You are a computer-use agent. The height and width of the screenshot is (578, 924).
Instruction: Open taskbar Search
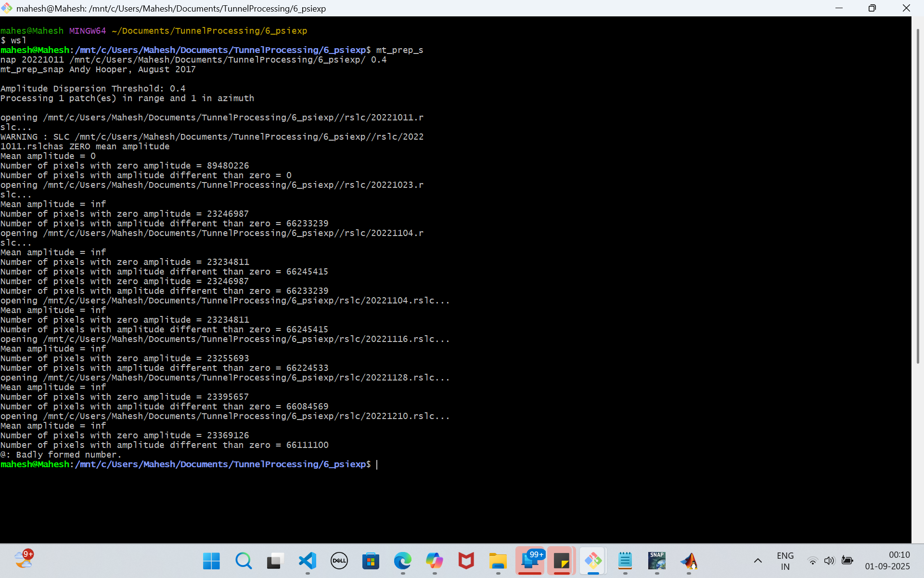244,561
